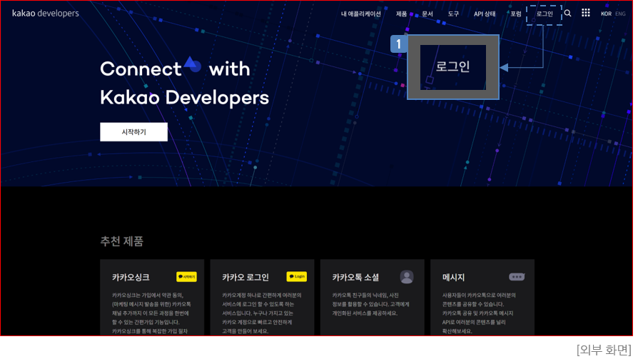Switch language to ENG
This screenshot has height=364, width=643.
pyautogui.click(x=620, y=14)
